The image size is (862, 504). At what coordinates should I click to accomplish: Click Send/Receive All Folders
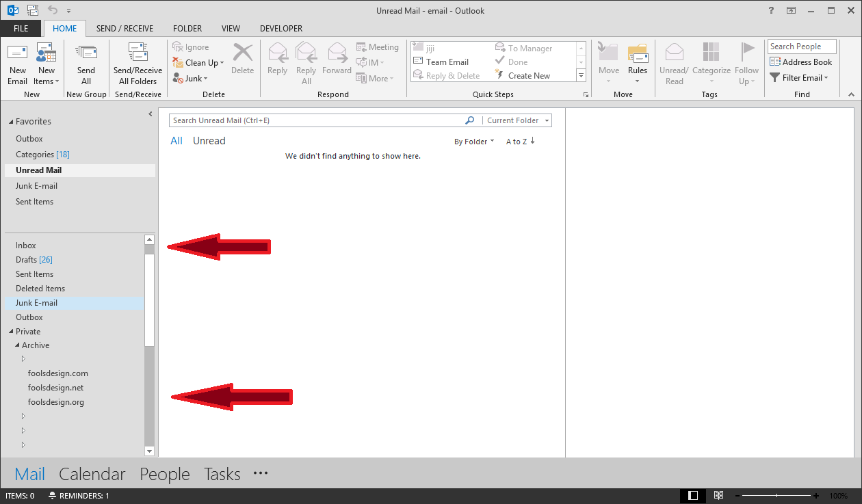pos(138,62)
